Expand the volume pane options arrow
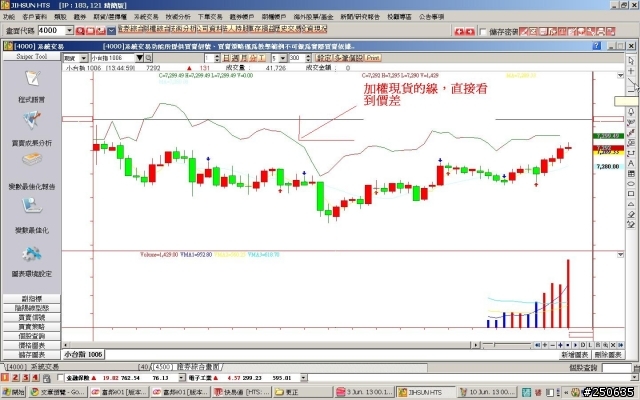Screen dimensions: 640x400 (x=620, y=255)
